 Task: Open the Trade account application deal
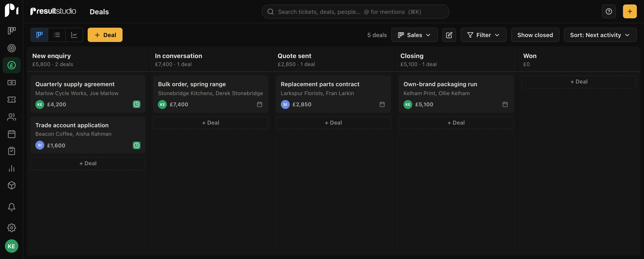pyautogui.click(x=88, y=135)
